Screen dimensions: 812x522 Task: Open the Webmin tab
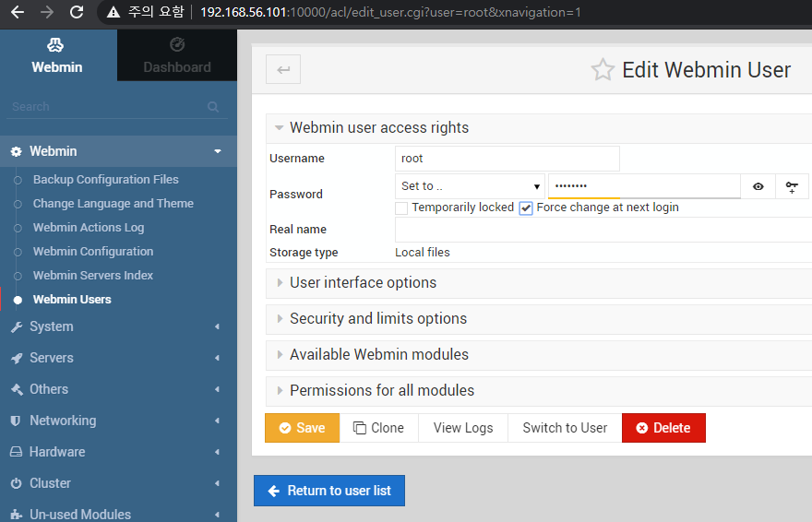click(x=58, y=55)
